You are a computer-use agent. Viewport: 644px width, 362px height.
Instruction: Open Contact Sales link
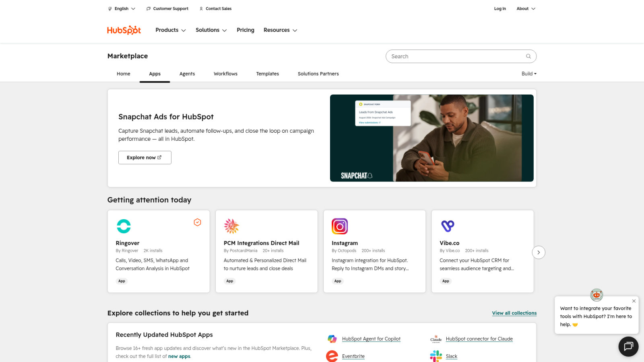click(x=219, y=9)
